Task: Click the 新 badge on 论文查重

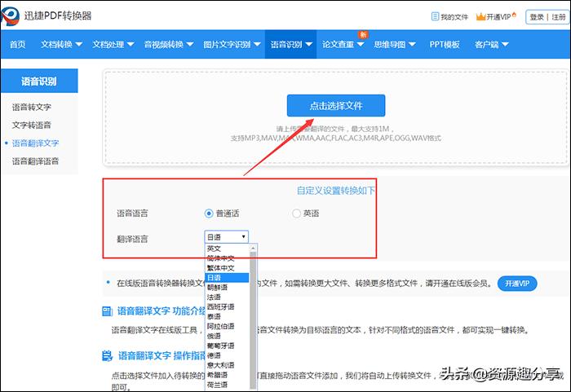Action: 363,34
